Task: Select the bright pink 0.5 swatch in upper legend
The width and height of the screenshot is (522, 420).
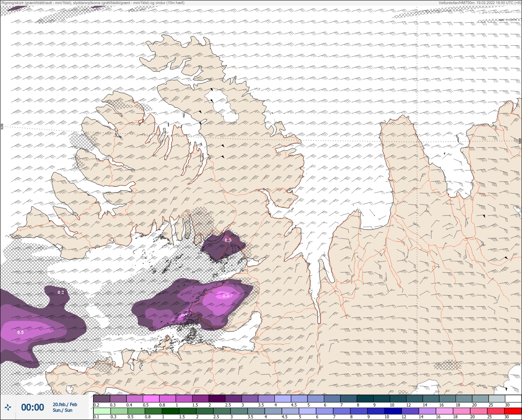Action: tap(151, 398)
